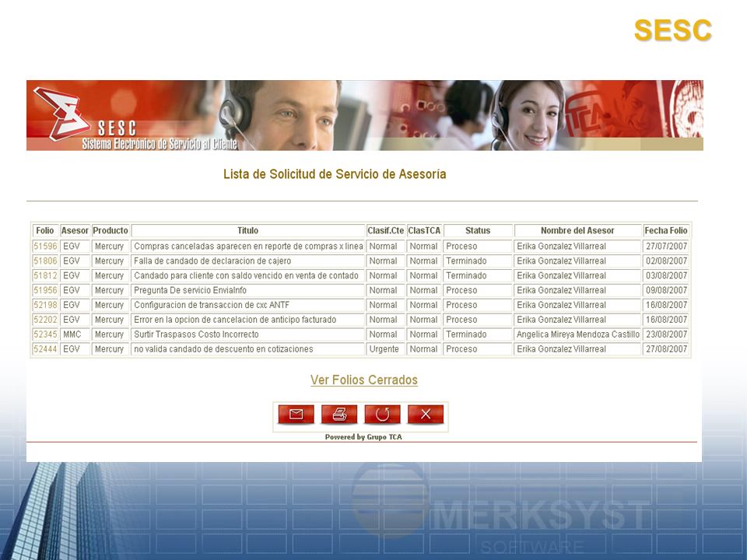Click the red X close icon button
747x560 pixels.
tap(426, 415)
